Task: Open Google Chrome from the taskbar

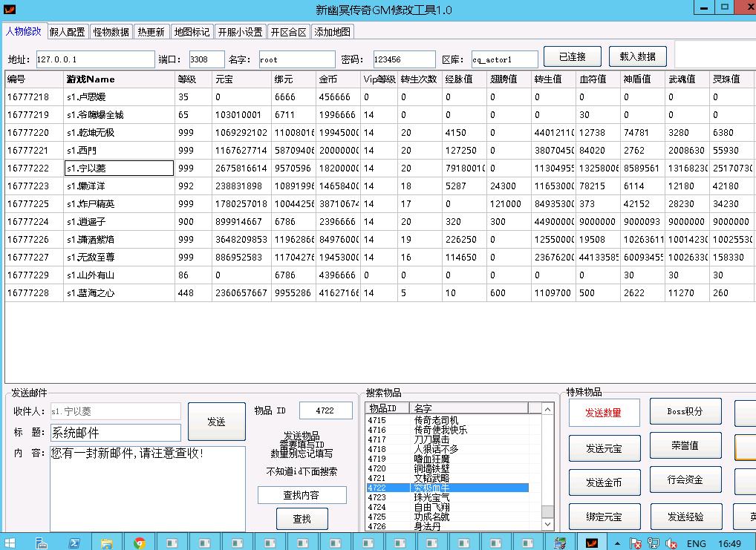Action: (x=140, y=543)
